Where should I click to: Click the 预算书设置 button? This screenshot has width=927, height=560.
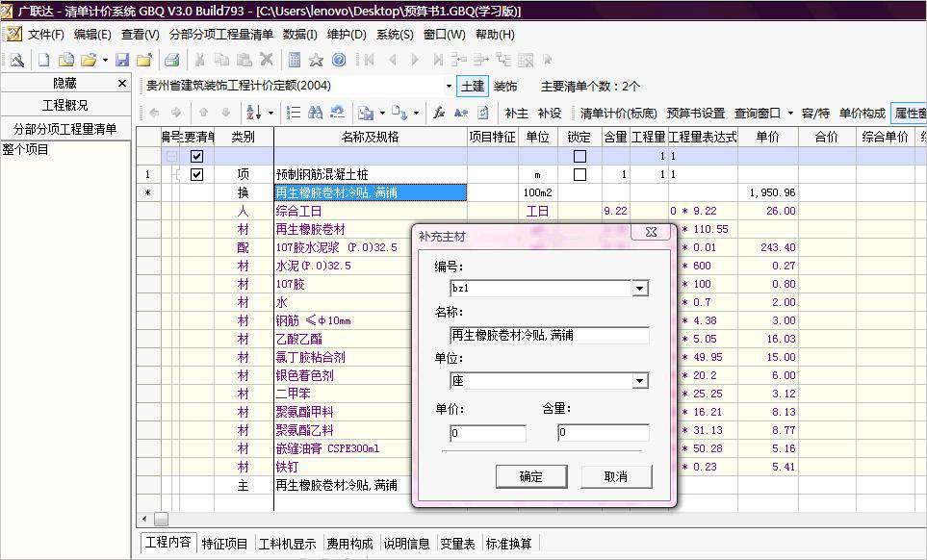[x=696, y=113]
